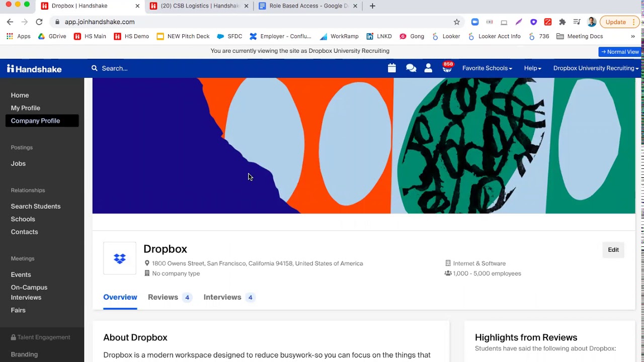644x362 pixels.
Task: Click the Normal View button
Action: pos(620,52)
